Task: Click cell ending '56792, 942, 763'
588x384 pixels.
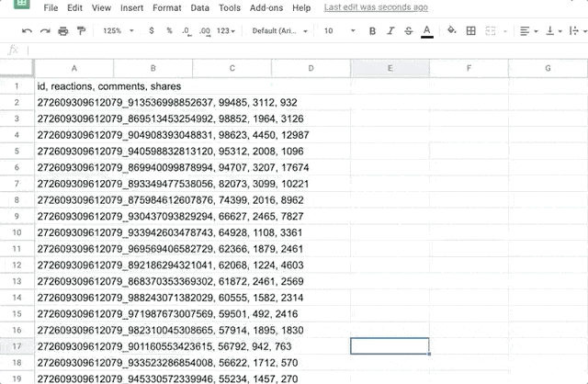Action: tap(73, 346)
